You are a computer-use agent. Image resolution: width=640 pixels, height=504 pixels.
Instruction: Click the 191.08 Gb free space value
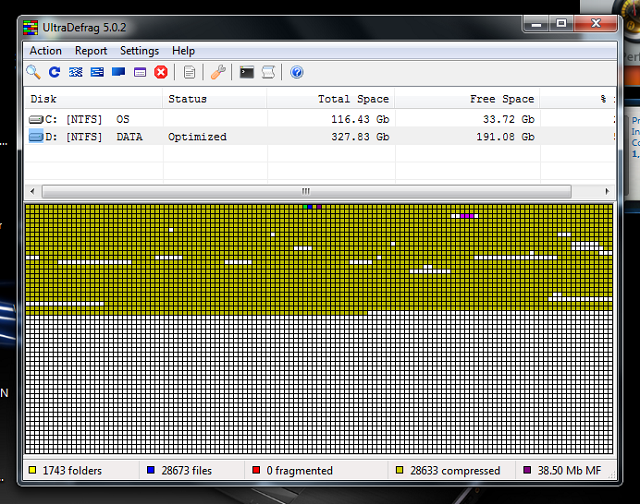[x=505, y=137]
